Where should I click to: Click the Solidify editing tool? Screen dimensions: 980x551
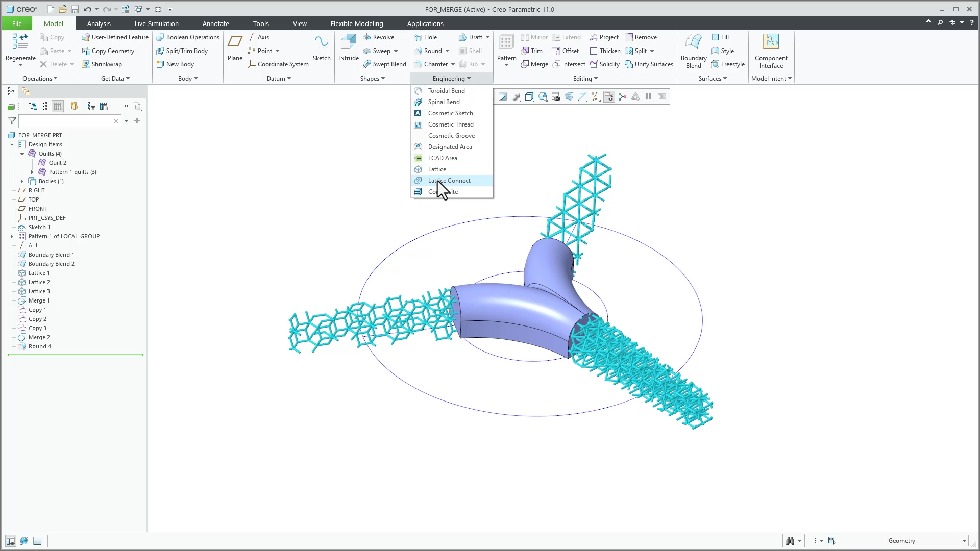click(x=604, y=64)
